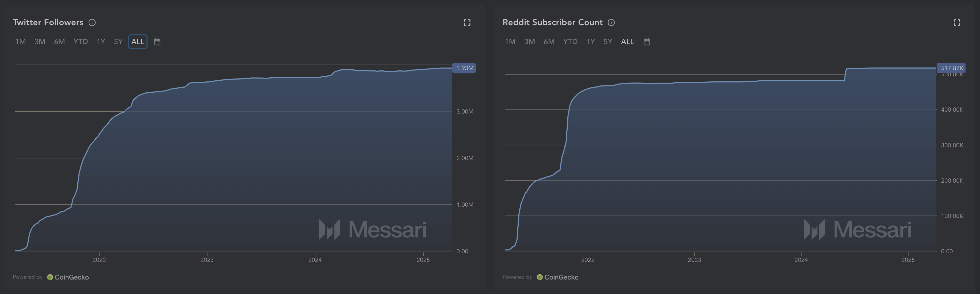Select the YTD tab on Twitter chart
980x294 pixels.
pyautogui.click(x=80, y=42)
